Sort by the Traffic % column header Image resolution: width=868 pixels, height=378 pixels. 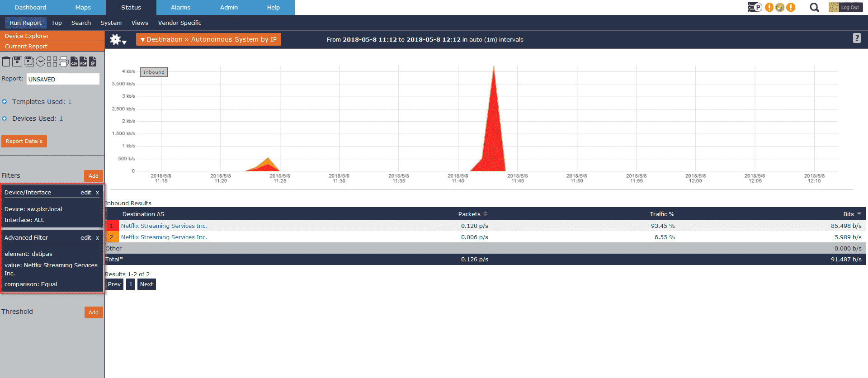coord(662,214)
